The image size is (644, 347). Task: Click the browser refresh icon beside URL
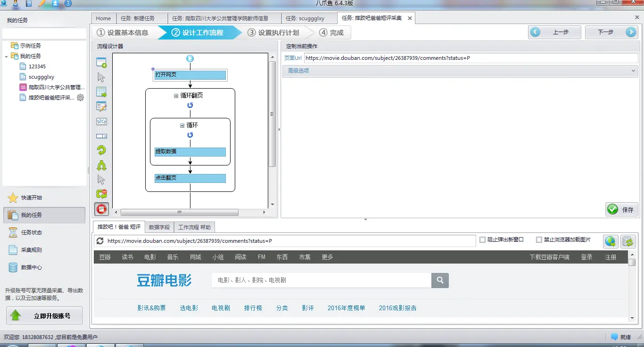pos(99,241)
